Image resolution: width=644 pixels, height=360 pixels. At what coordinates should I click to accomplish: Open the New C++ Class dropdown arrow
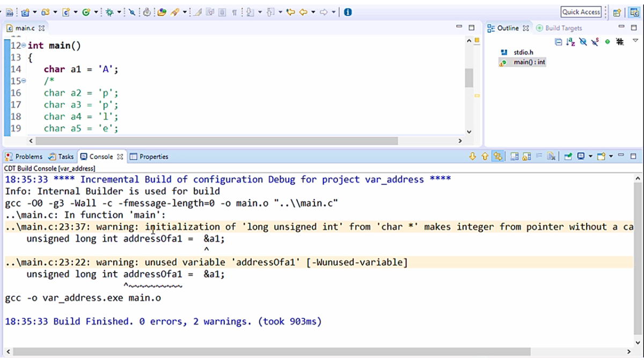[96, 12]
